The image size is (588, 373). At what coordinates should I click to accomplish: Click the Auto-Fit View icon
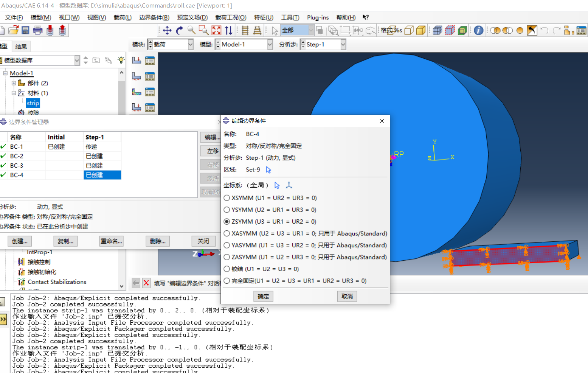pyautogui.click(x=216, y=31)
